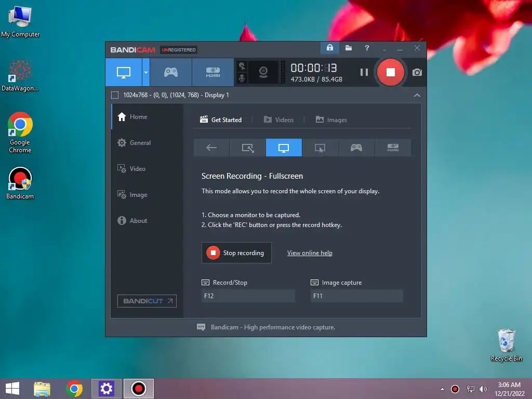The image size is (532, 399).
Task: Switch to Get Started tab
Action: (221, 120)
